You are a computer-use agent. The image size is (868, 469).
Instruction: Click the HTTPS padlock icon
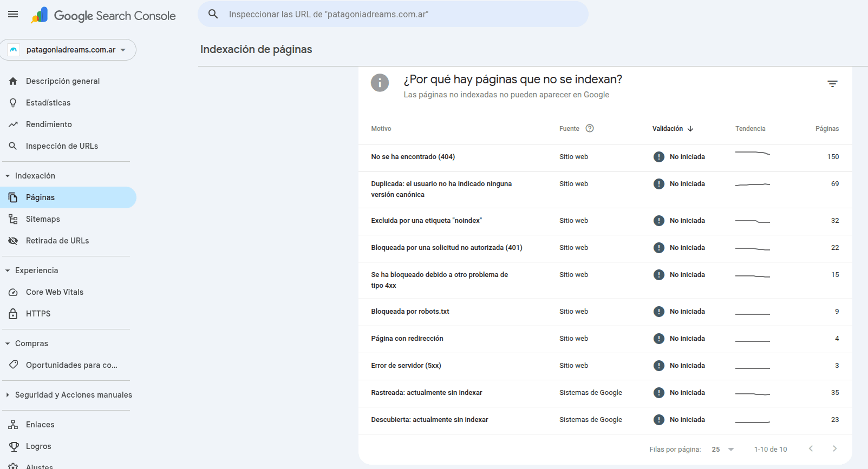[x=13, y=314]
